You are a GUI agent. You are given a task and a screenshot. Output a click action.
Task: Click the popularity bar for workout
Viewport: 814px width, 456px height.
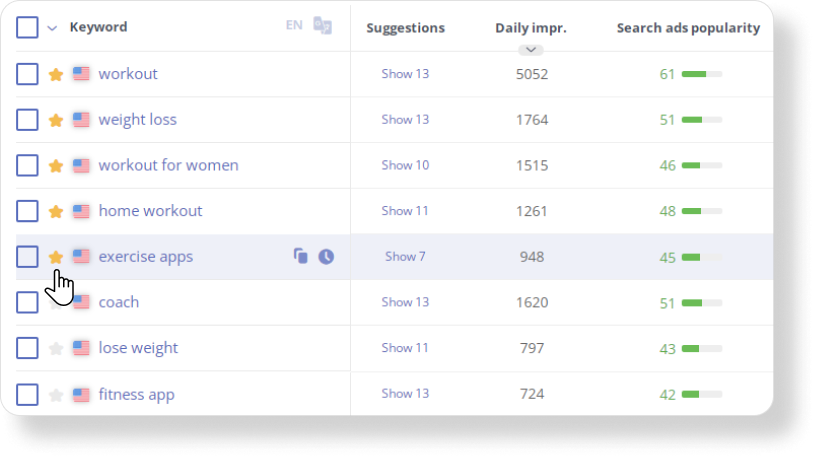pos(701,74)
